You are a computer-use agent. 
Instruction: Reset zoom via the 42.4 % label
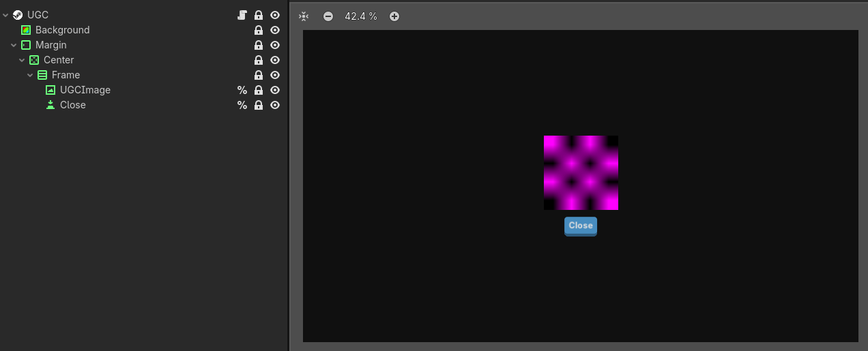click(x=361, y=16)
